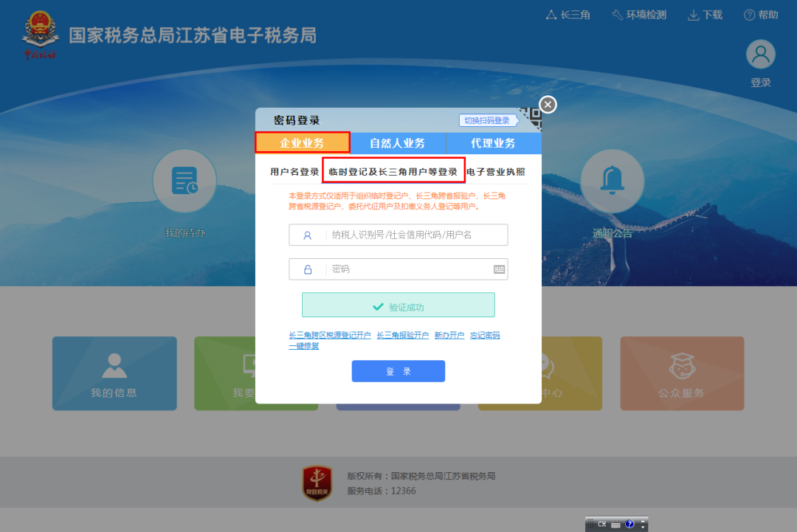Select the 自然人业务 tab
Viewport: 797px width, 532px height.
tap(398, 143)
